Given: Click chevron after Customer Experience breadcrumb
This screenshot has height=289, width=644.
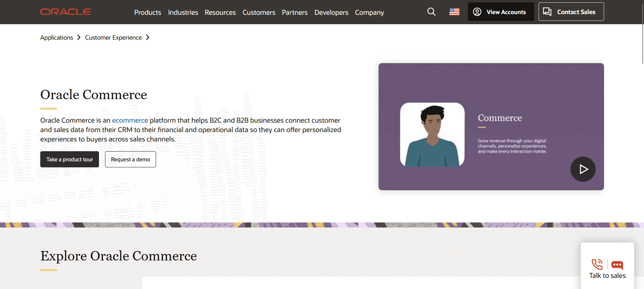Looking at the screenshot, I should (148, 38).
